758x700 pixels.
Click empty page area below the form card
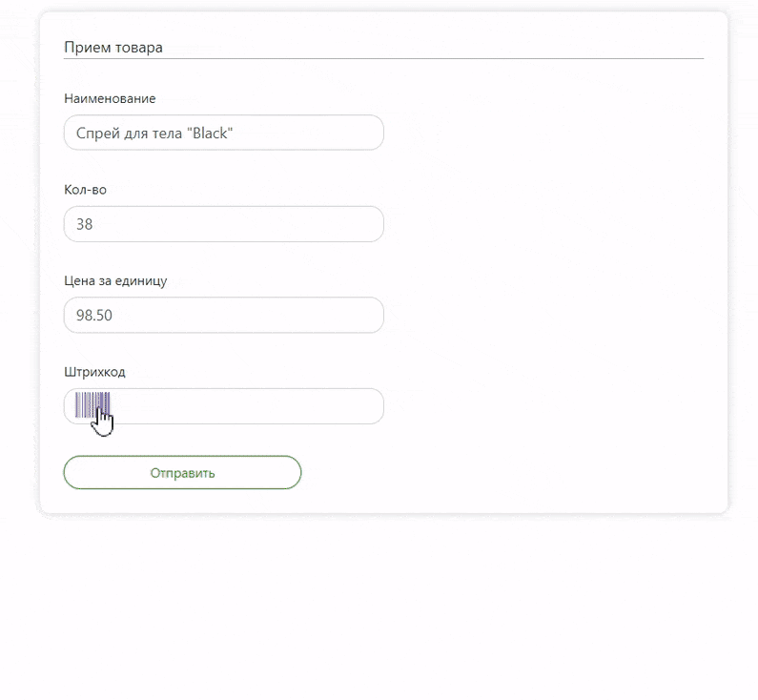379,605
